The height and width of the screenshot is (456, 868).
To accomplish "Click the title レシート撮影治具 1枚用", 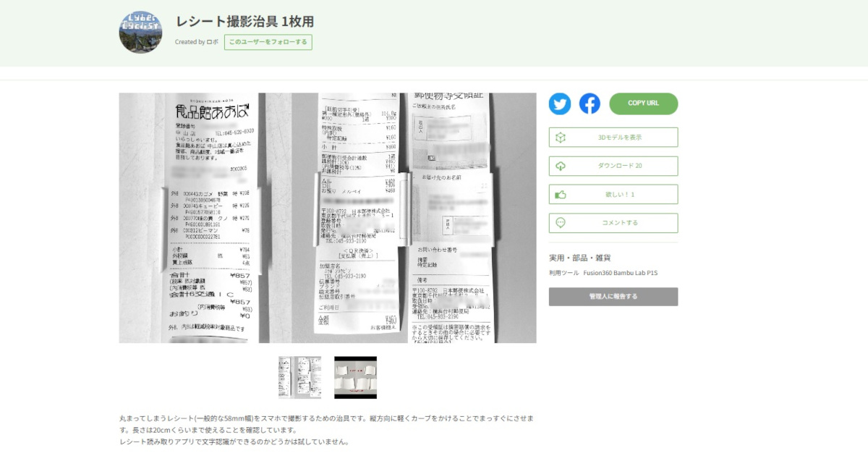I will pyautogui.click(x=245, y=21).
